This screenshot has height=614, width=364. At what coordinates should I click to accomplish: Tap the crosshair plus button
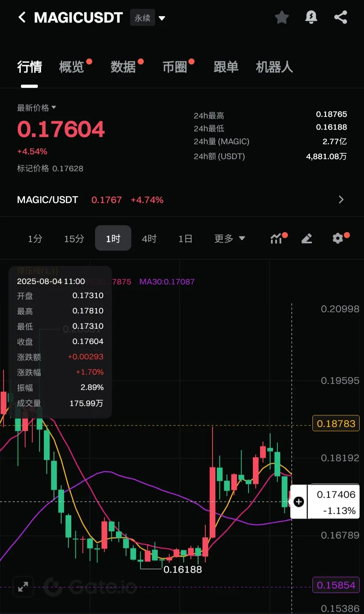pyautogui.click(x=298, y=502)
